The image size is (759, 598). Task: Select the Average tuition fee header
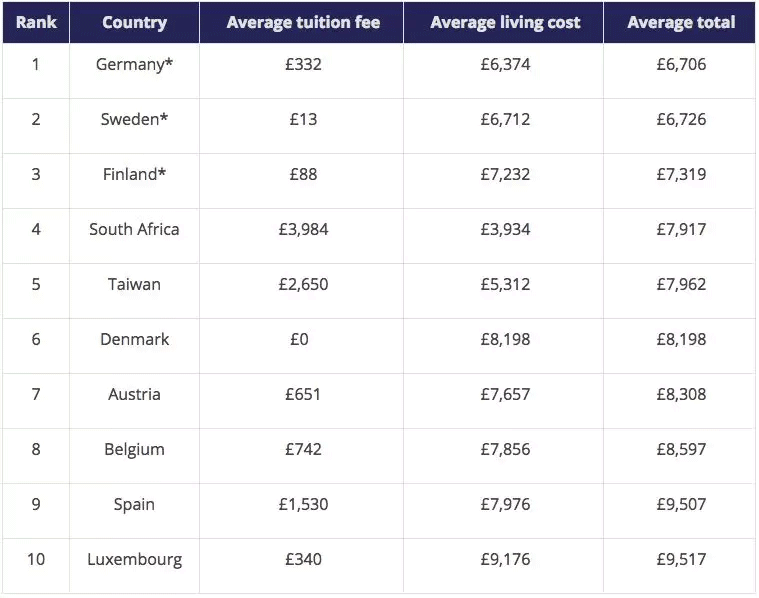pyautogui.click(x=303, y=22)
